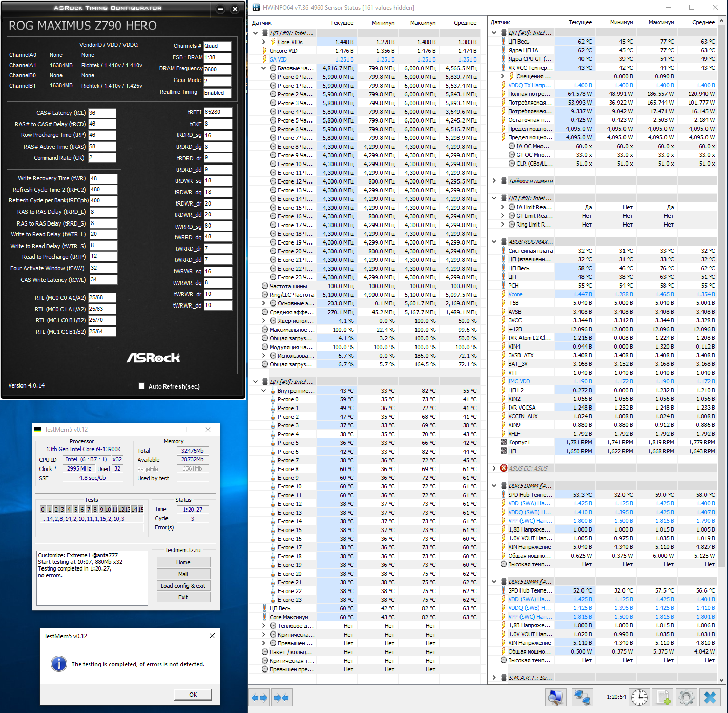Toggle the Auto Refresh checkbox

click(x=142, y=386)
